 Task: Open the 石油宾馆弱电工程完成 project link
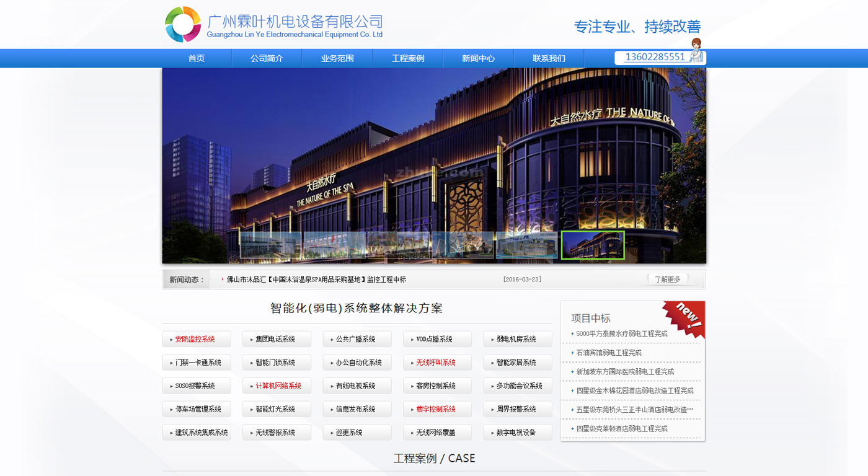point(609,353)
